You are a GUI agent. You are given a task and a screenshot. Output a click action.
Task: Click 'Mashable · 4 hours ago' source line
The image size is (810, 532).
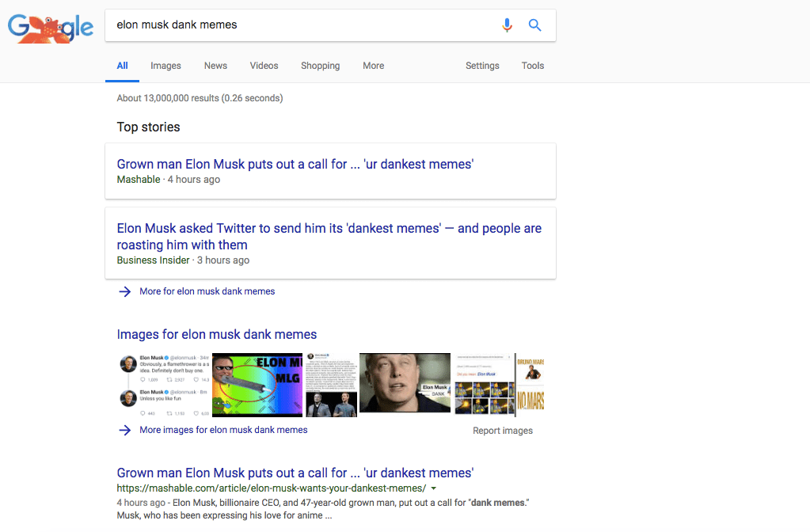point(169,179)
